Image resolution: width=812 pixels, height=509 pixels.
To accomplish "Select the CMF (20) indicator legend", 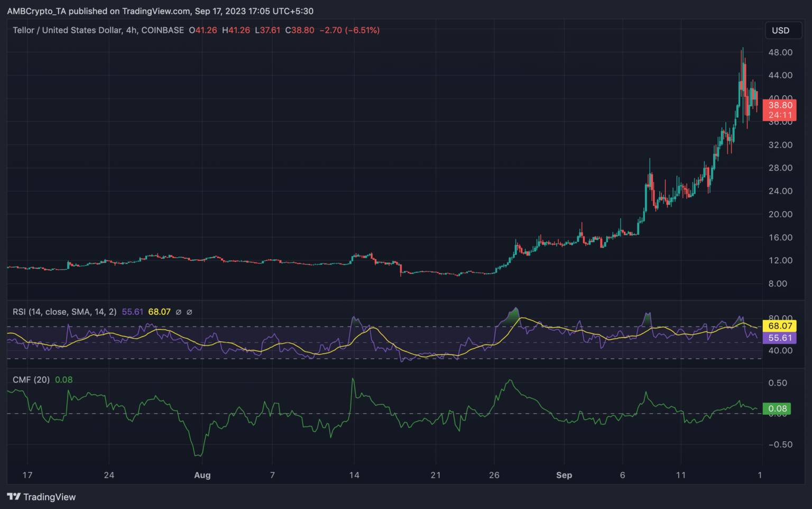I will coord(31,379).
